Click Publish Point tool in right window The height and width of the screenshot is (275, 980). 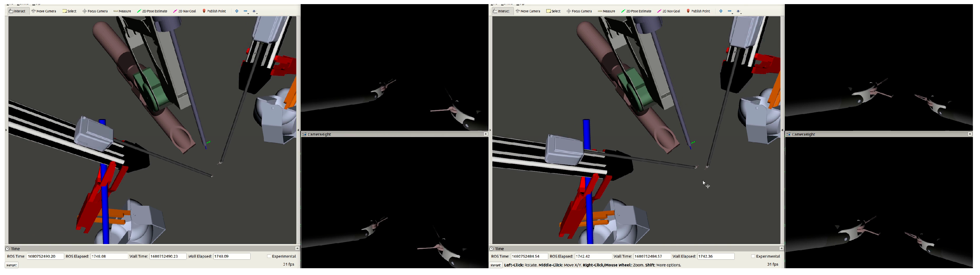click(698, 11)
